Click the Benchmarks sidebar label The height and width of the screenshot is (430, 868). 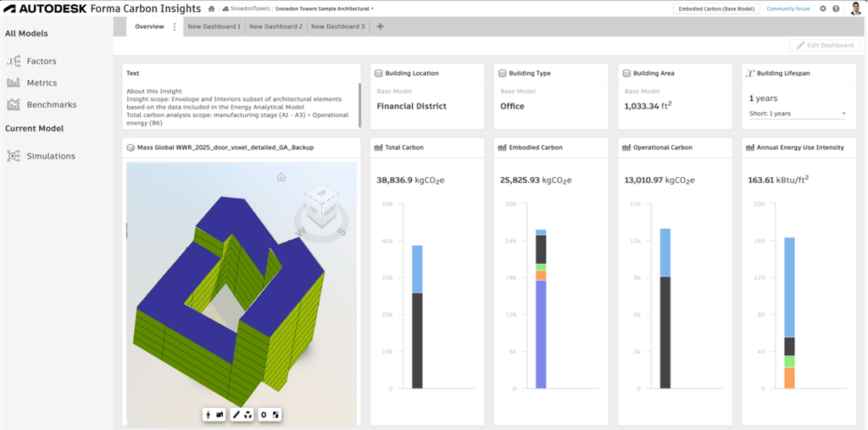[x=52, y=104]
